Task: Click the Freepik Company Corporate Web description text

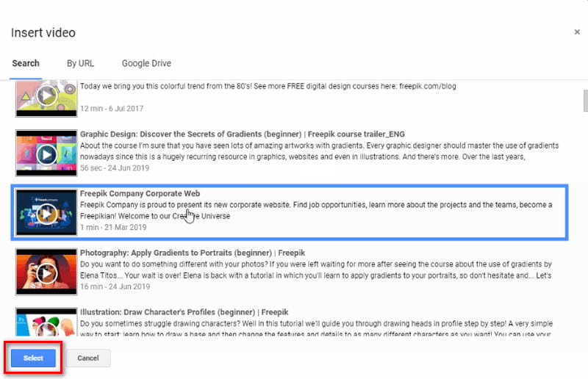Action: (x=316, y=210)
